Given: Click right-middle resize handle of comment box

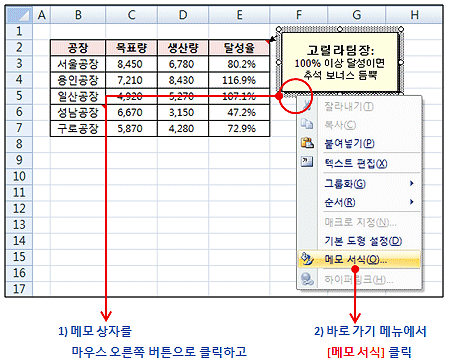Looking at the screenshot, I should [401, 62].
